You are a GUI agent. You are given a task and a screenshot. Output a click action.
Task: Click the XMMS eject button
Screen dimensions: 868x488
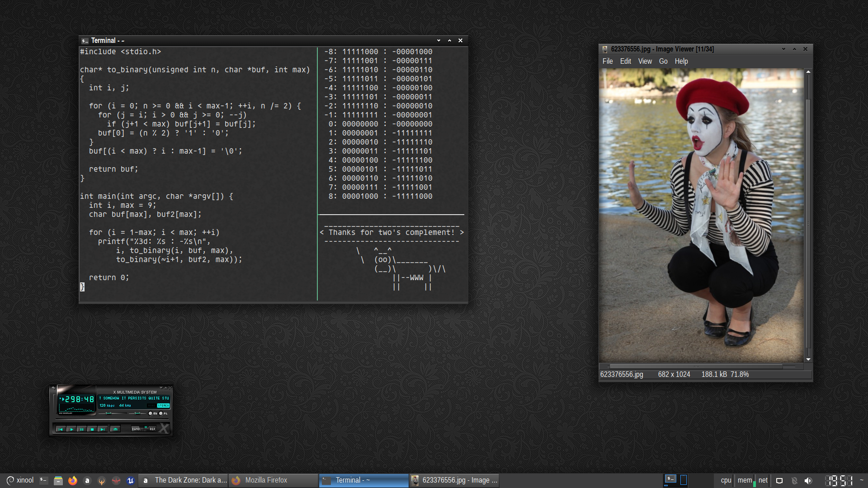115,429
